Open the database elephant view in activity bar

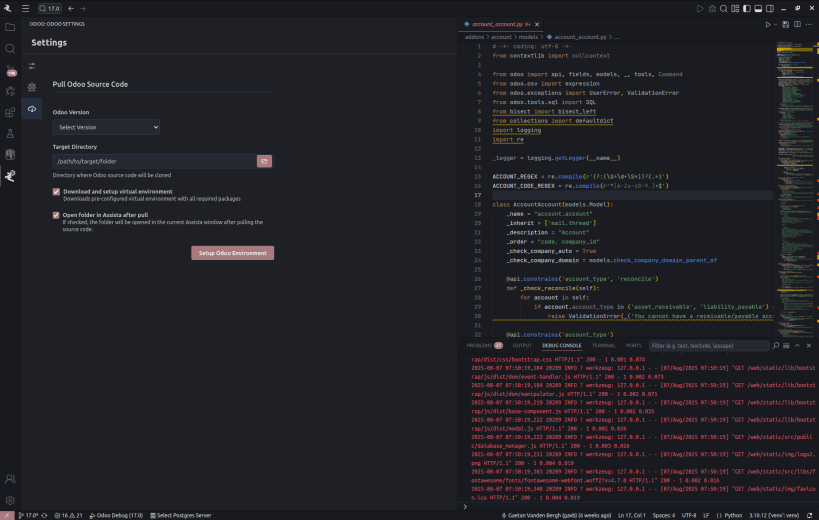pyautogui.click(x=10, y=155)
